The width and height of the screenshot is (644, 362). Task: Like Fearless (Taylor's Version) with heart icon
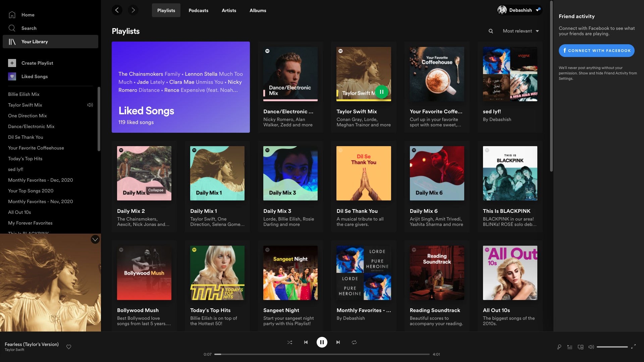(x=69, y=347)
